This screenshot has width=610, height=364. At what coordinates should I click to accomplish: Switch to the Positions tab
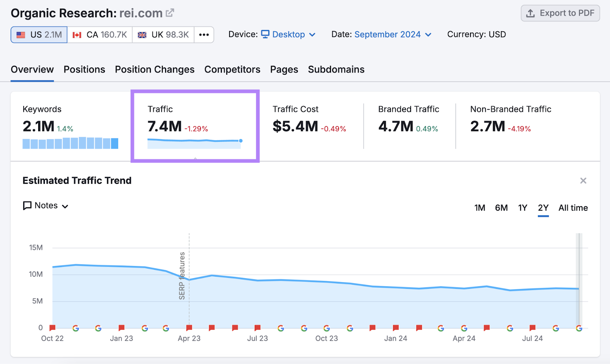[84, 69]
